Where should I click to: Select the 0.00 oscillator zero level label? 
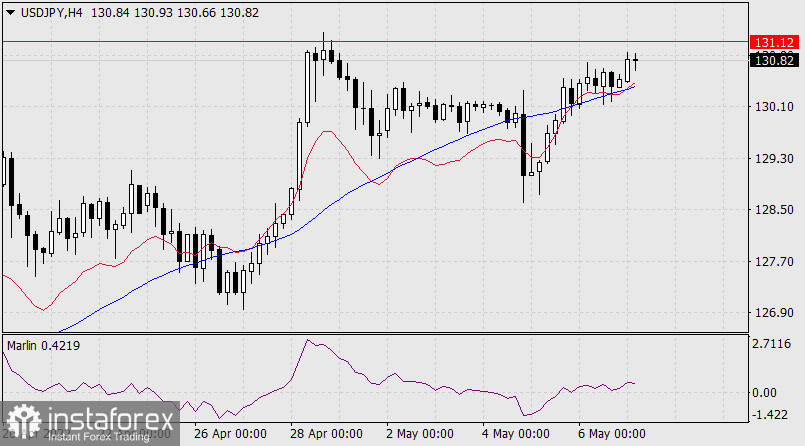764,393
